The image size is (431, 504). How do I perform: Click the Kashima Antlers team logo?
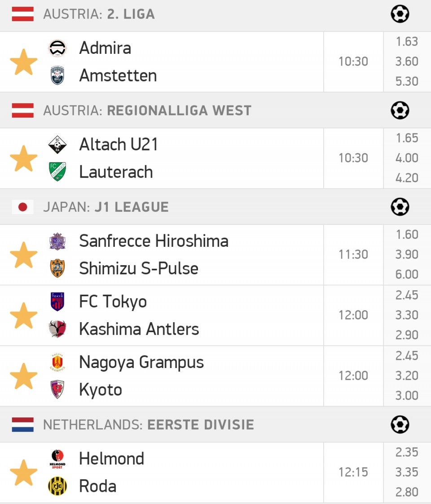tap(57, 329)
